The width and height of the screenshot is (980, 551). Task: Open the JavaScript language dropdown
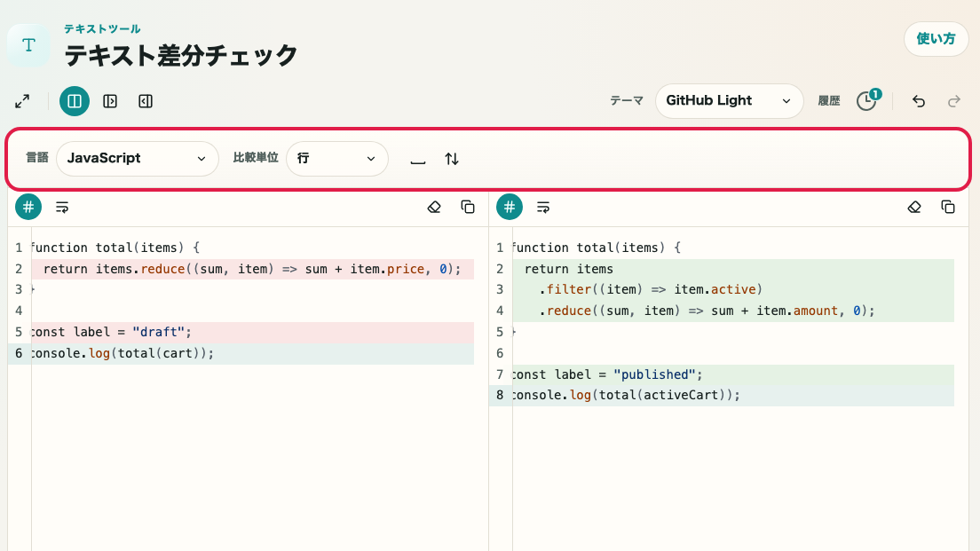pos(138,159)
